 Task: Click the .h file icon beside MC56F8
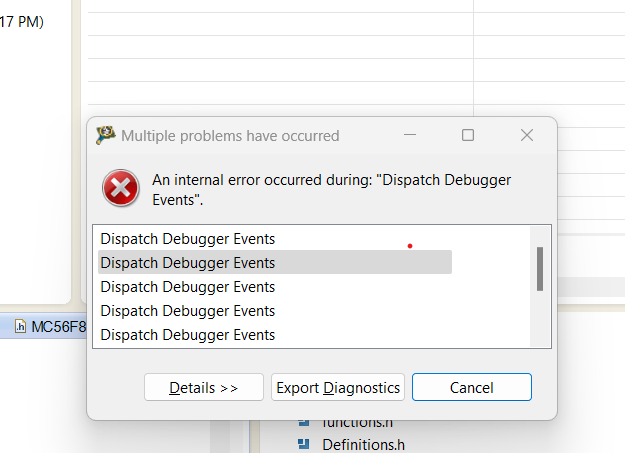(x=20, y=327)
